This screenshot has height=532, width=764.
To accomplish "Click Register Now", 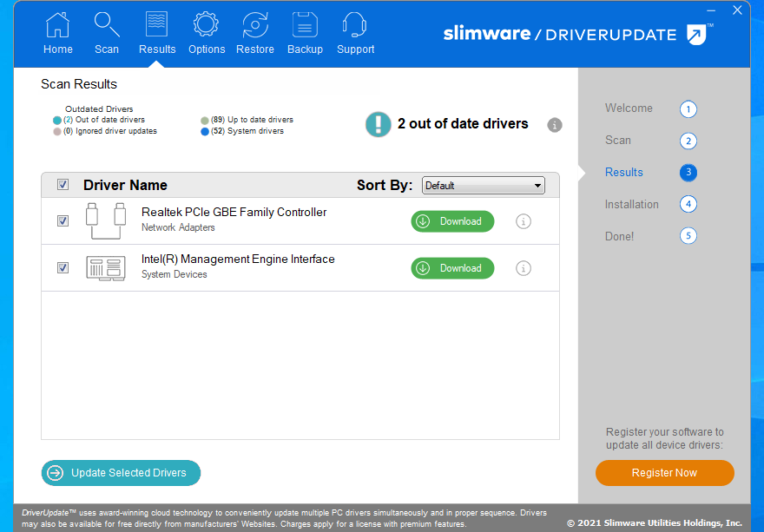I will pyautogui.click(x=664, y=473).
